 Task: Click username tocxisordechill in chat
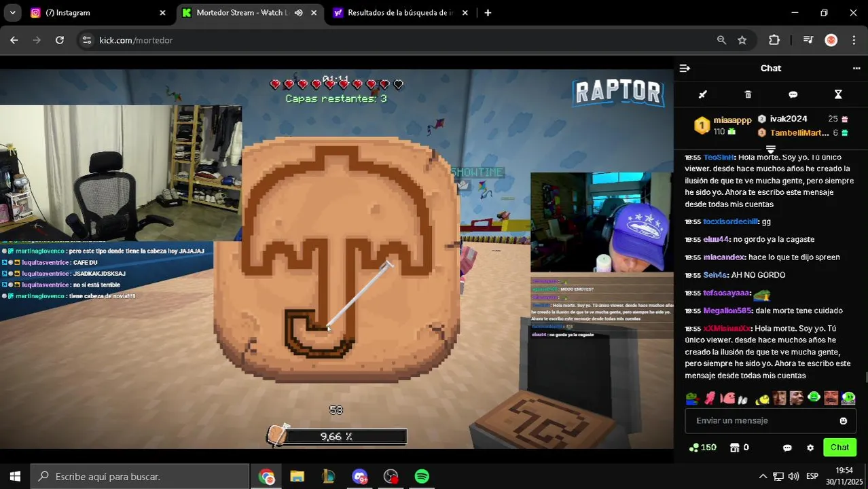point(730,222)
